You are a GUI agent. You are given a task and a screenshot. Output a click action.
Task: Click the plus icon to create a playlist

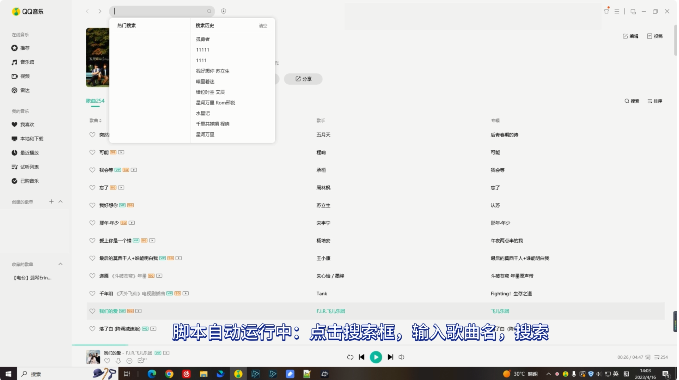[51, 202]
